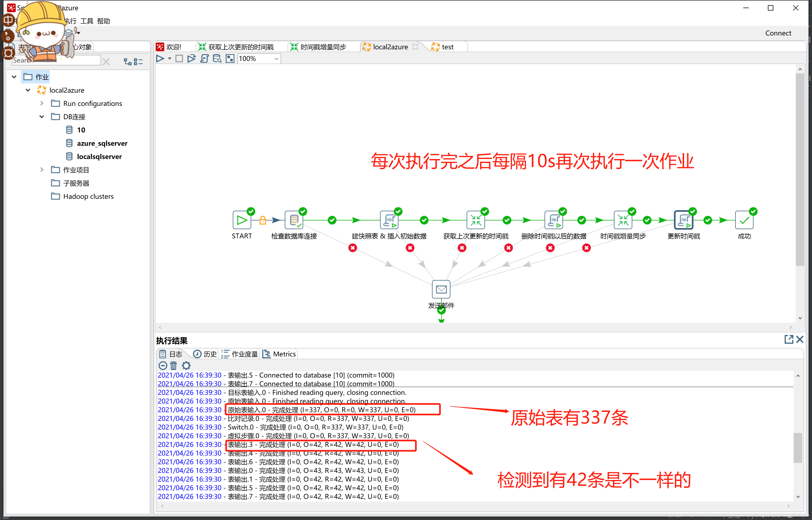Click the localsqlserver database connection

(x=99, y=156)
